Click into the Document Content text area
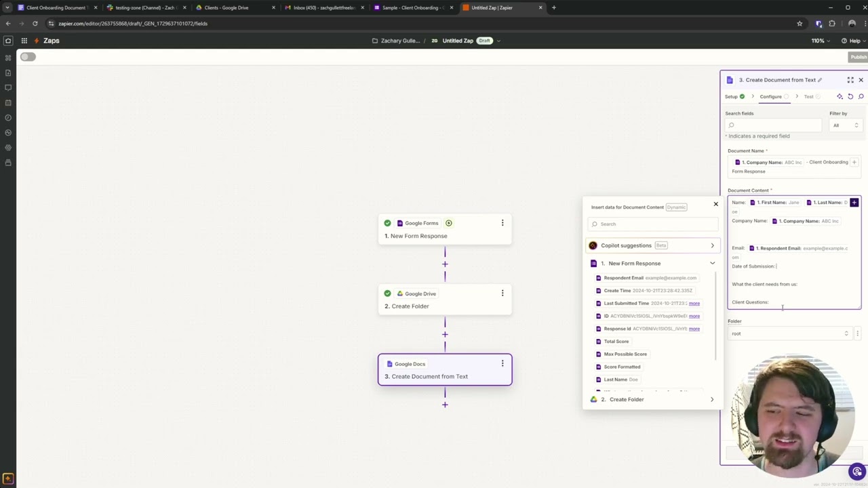 794,252
